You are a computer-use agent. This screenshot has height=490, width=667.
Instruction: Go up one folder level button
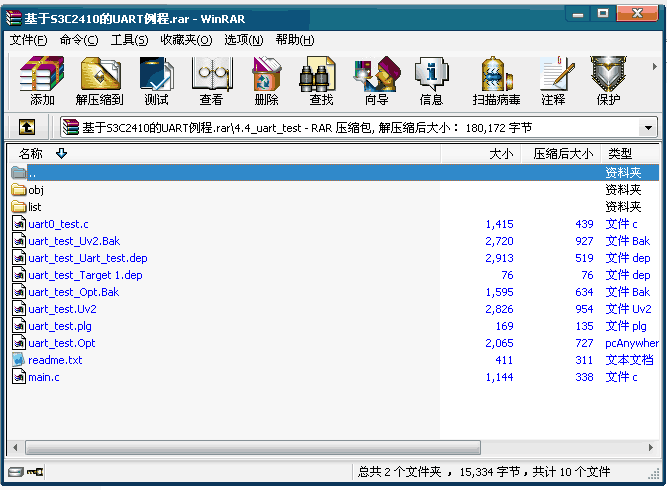(27, 127)
